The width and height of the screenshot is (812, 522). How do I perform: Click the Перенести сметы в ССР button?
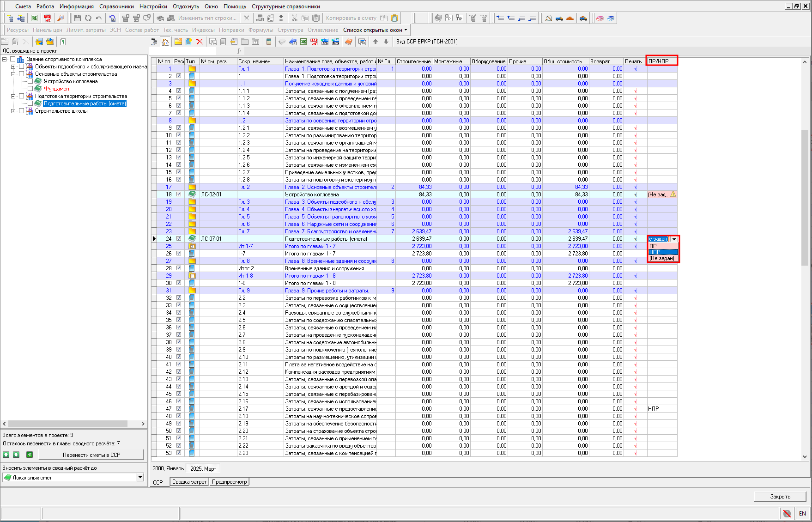point(91,455)
